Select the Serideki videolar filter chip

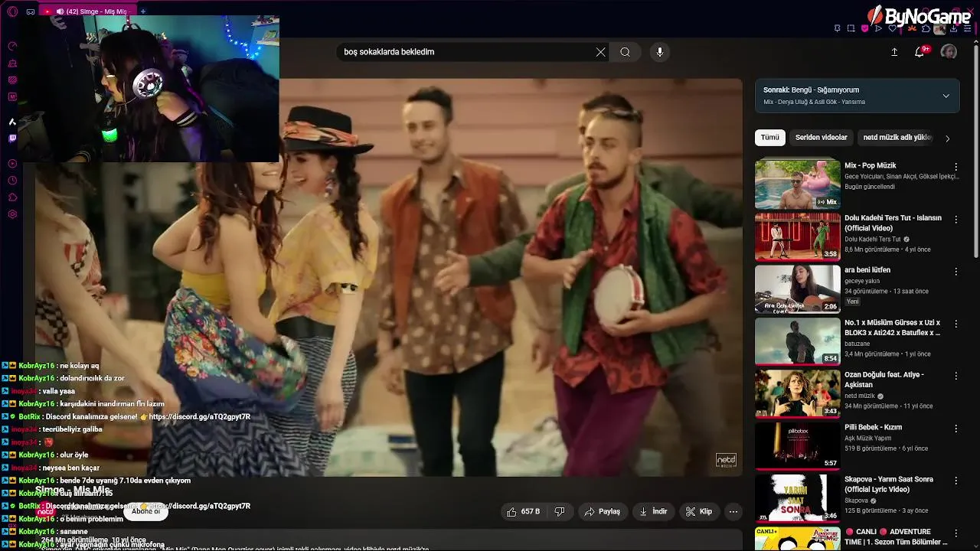pos(821,138)
